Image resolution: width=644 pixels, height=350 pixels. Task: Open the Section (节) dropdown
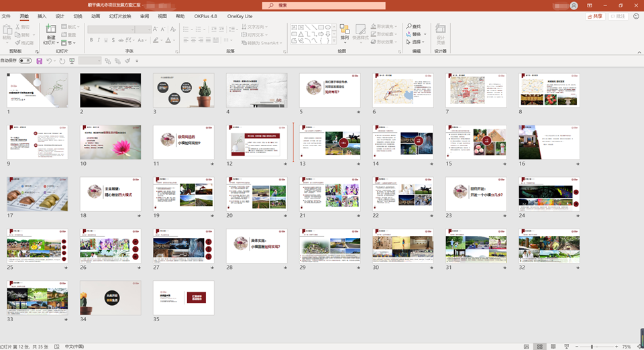point(71,43)
